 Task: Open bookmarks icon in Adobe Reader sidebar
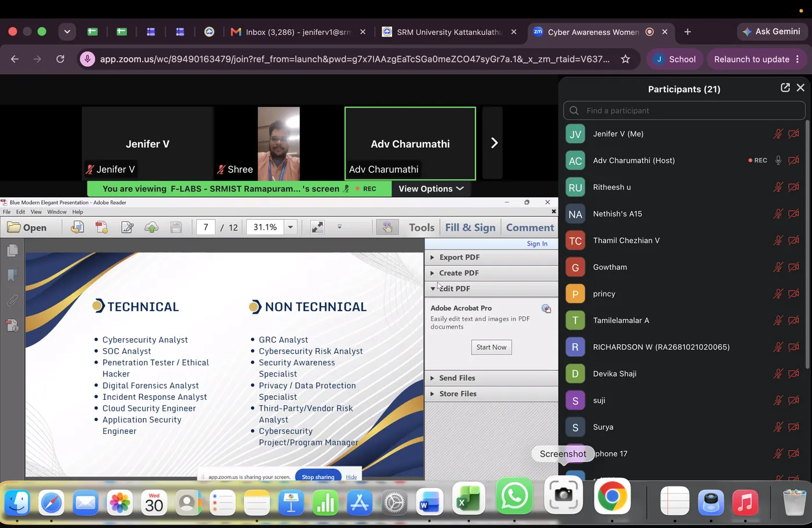click(12, 275)
